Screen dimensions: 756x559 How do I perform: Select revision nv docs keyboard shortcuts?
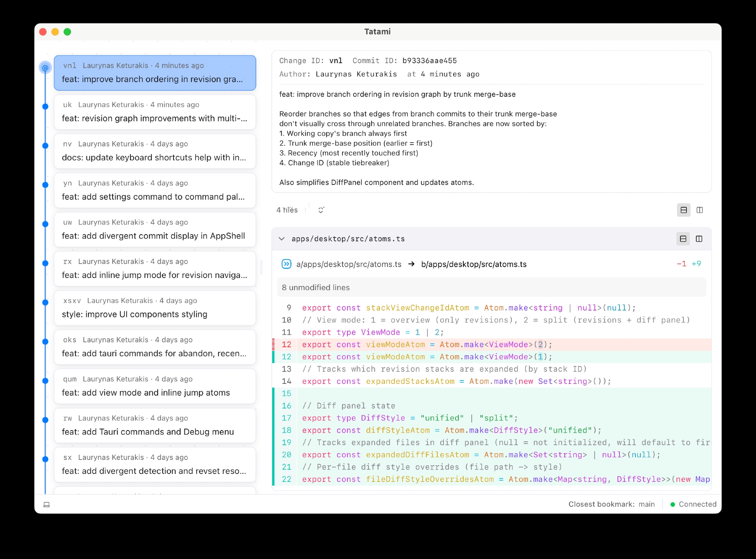(155, 151)
